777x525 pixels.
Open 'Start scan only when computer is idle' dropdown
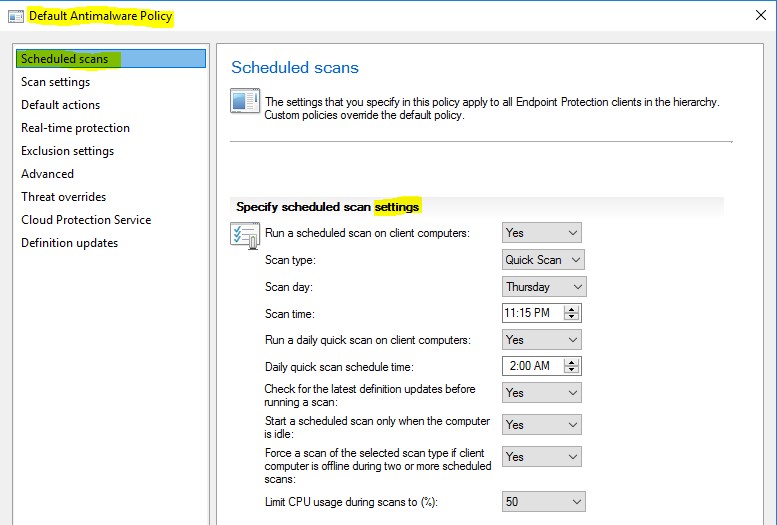[542, 425]
